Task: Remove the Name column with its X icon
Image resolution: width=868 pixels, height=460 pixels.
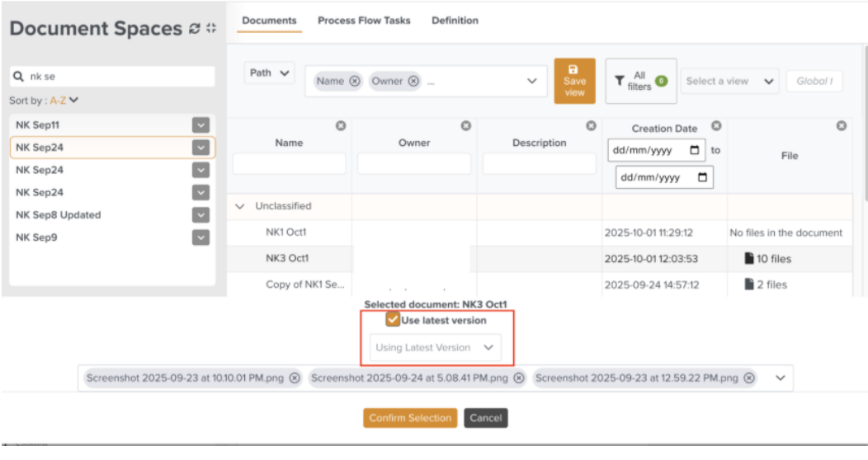Action: (339, 125)
